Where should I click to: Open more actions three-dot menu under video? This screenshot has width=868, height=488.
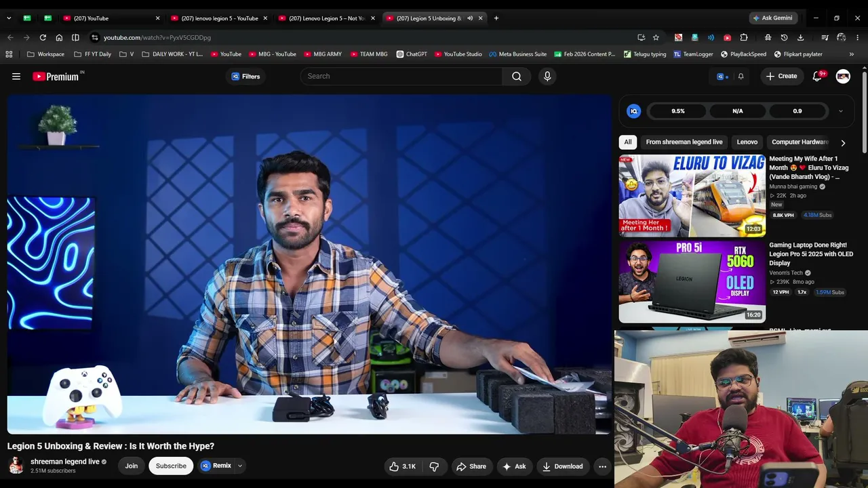(602, 466)
